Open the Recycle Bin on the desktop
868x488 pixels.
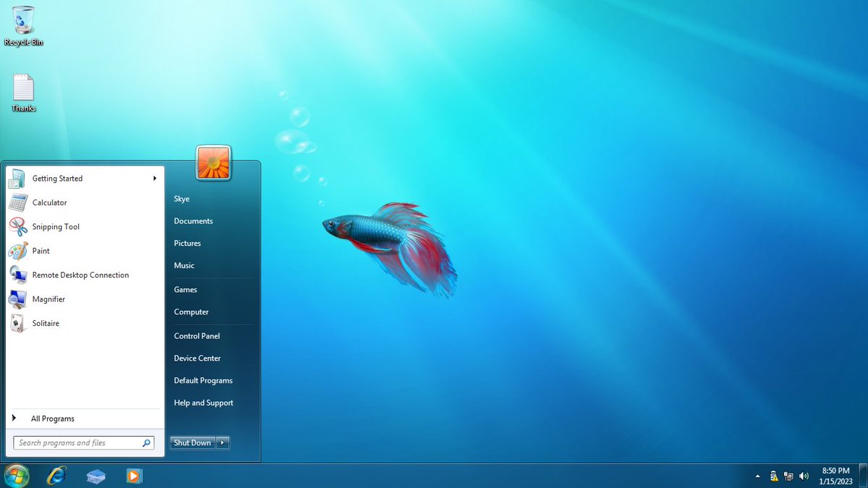23,23
